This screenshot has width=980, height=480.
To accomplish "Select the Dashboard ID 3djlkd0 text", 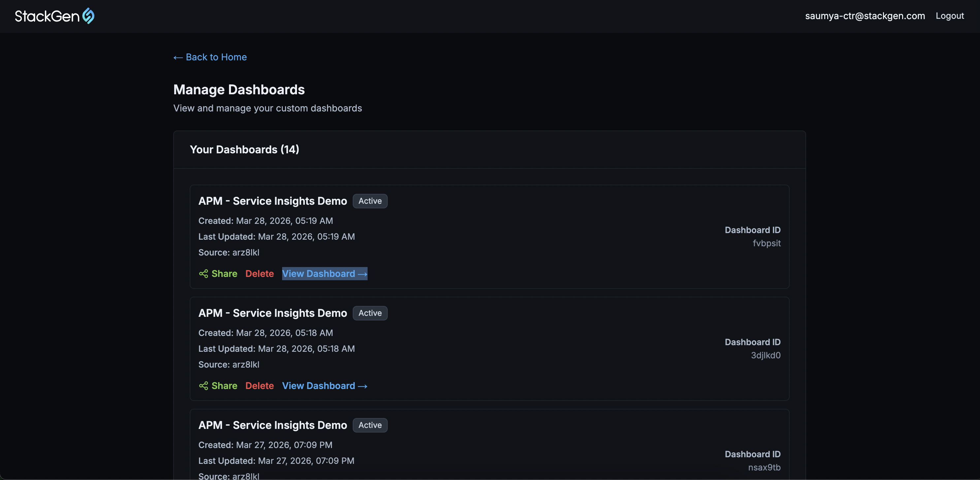I will tap(765, 355).
